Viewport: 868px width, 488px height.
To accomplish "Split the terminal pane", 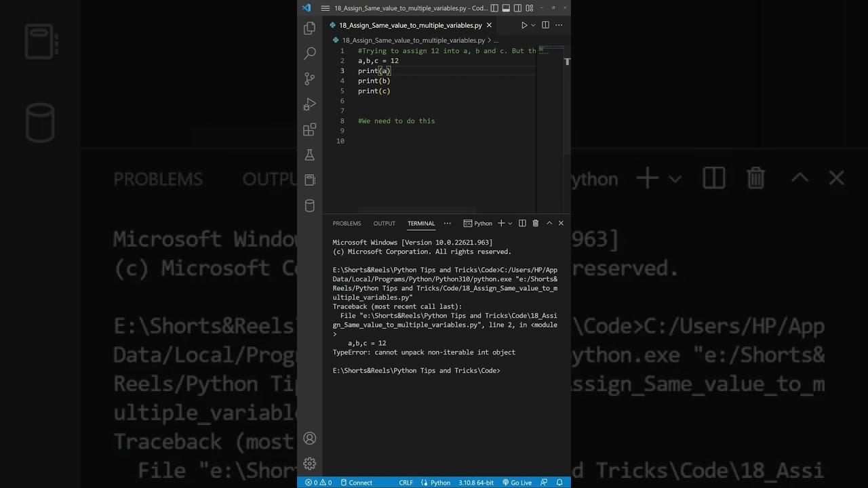I will 522,223.
